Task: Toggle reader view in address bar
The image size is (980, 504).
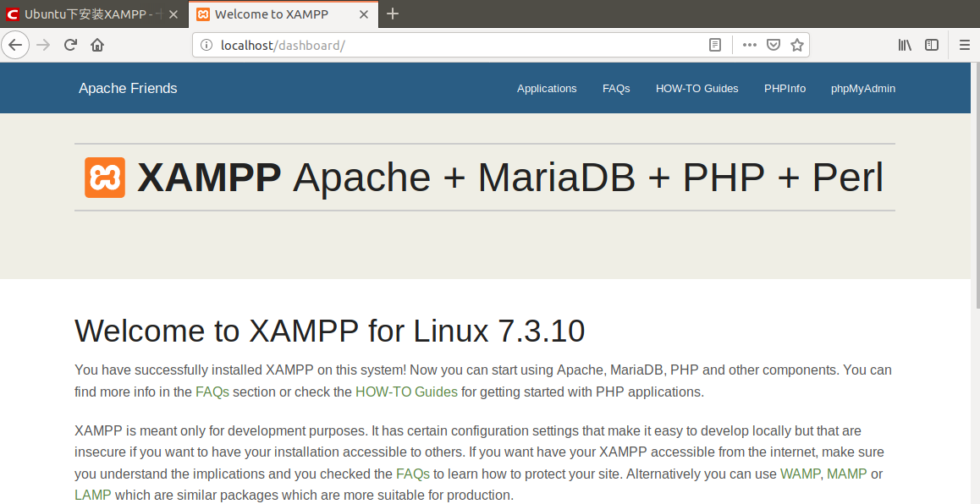Action: tap(715, 45)
